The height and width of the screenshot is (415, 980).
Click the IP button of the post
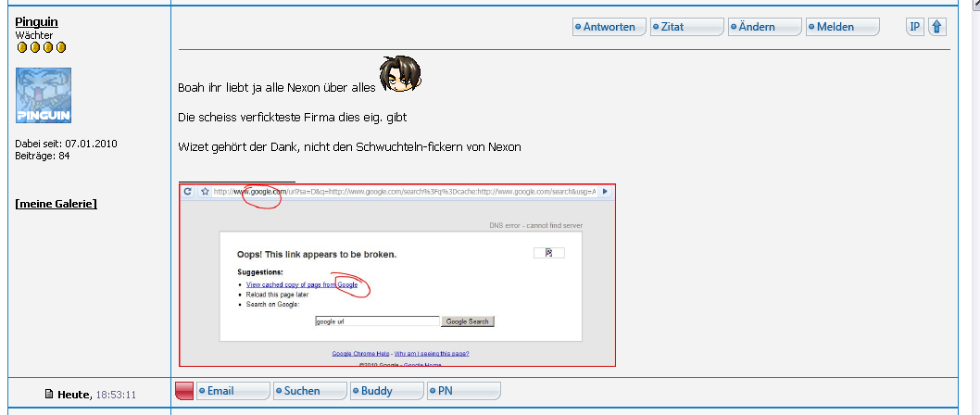914,27
